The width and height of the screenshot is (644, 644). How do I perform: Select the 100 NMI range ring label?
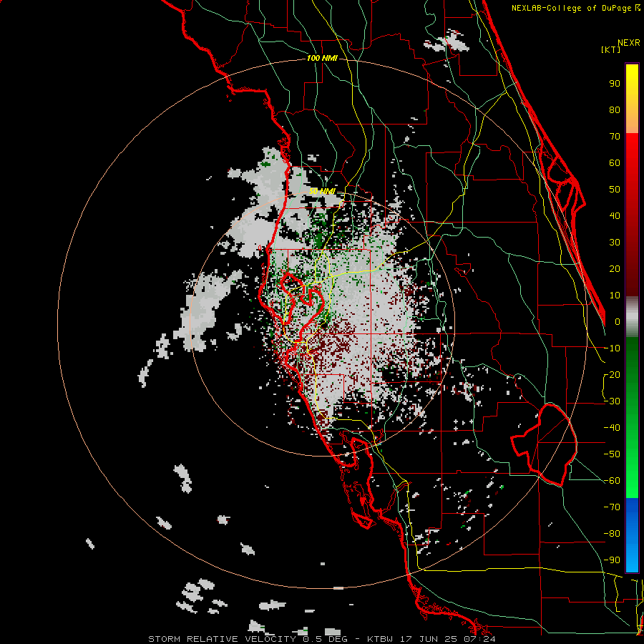pyautogui.click(x=322, y=59)
